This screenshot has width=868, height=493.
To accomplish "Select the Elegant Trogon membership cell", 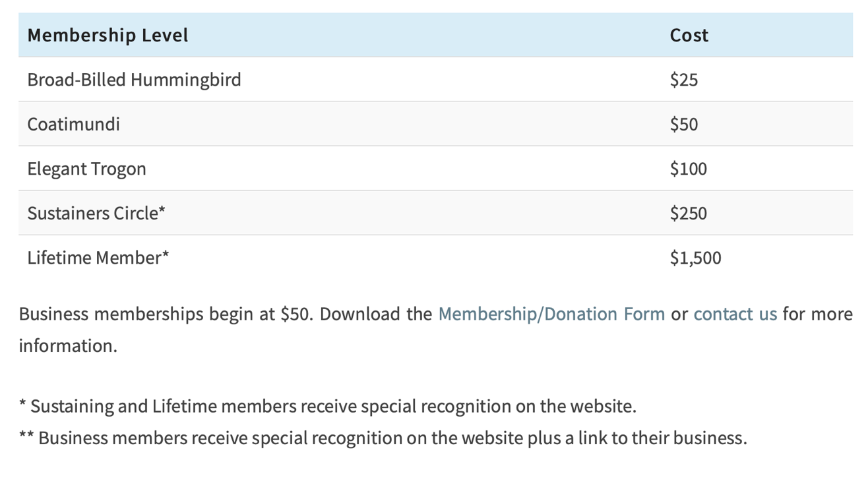I will (x=86, y=169).
